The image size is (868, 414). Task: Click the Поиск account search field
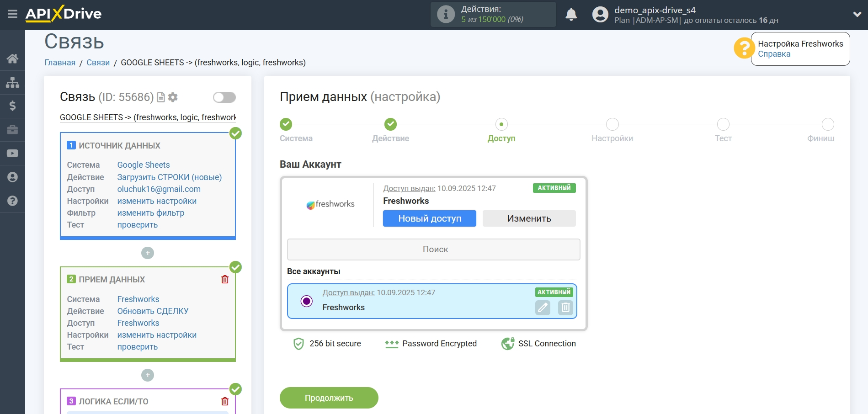[433, 249]
